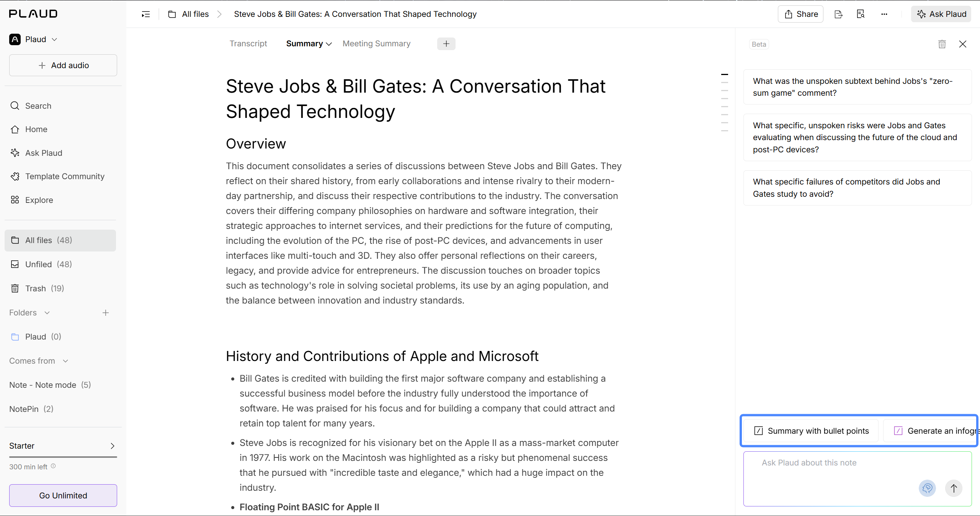Click the Beta badge
The image size is (980, 516).
tap(759, 44)
